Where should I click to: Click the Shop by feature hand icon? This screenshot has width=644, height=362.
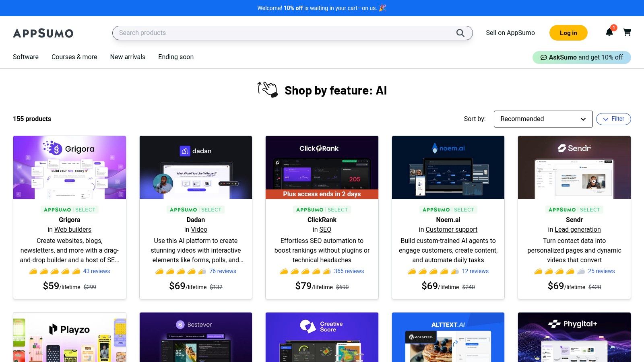click(268, 89)
